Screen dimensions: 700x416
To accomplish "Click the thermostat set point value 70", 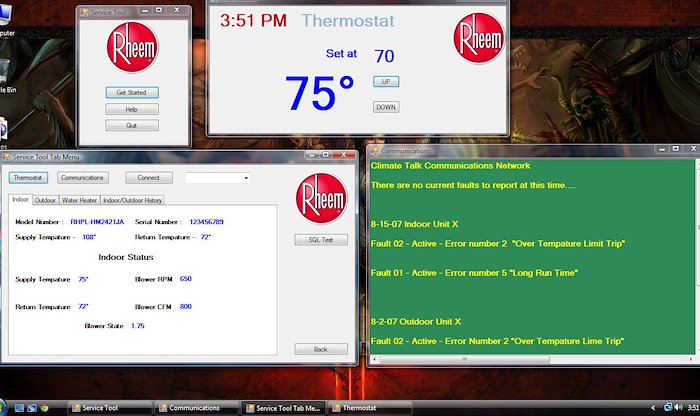I will click(384, 56).
